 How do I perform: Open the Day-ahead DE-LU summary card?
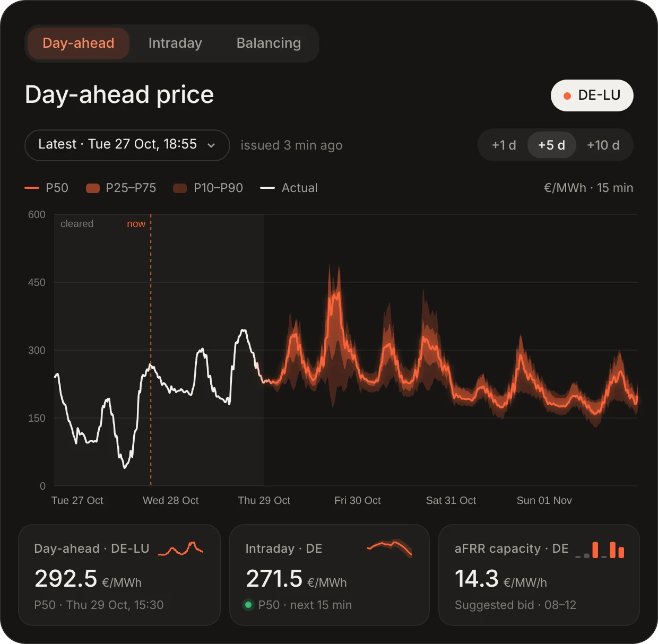click(x=119, y=575)
